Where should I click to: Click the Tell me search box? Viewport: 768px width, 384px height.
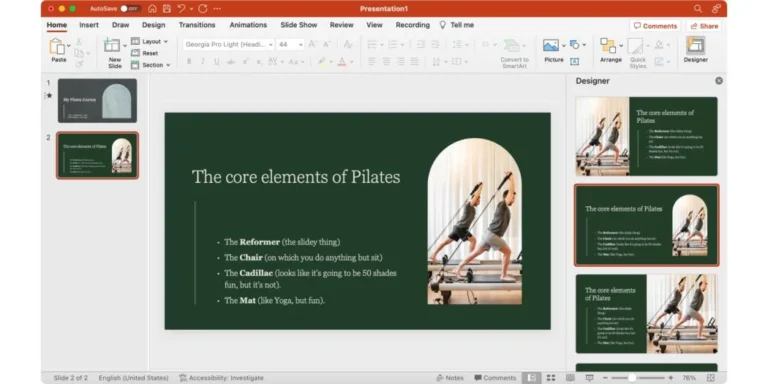tap(457, 25)
